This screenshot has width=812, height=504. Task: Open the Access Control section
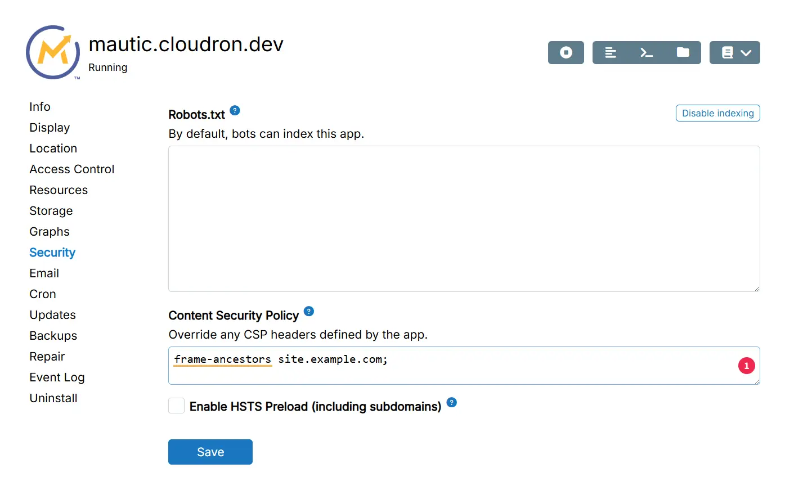(71, 169)
